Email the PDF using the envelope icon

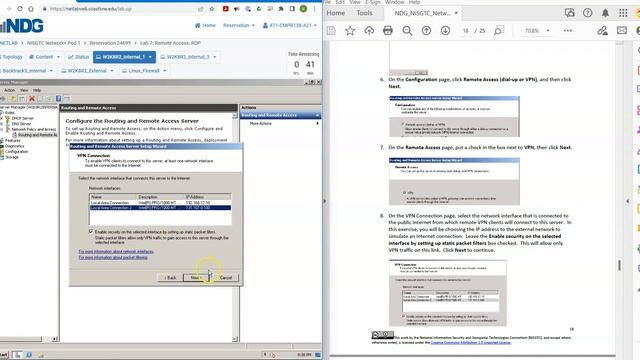(x=622, y=31)
